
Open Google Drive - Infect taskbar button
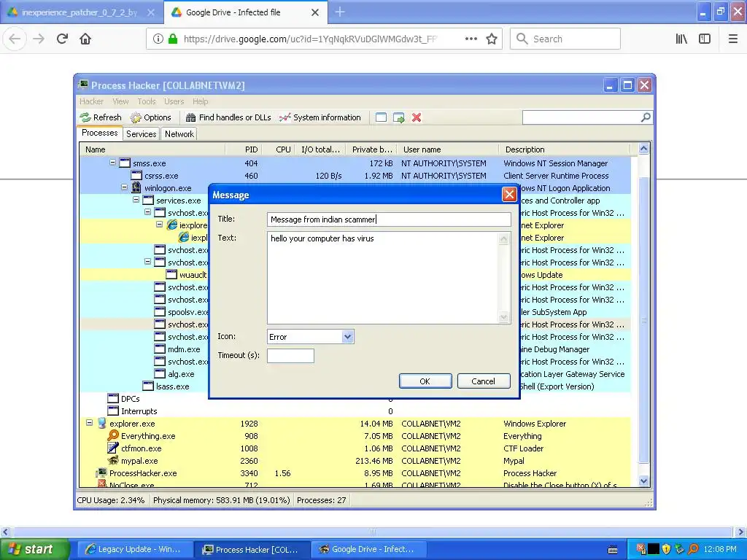pos(368,549)
